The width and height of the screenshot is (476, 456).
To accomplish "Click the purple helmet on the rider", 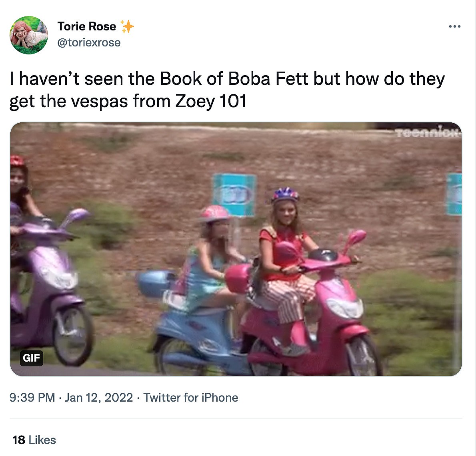I will 285,195.
